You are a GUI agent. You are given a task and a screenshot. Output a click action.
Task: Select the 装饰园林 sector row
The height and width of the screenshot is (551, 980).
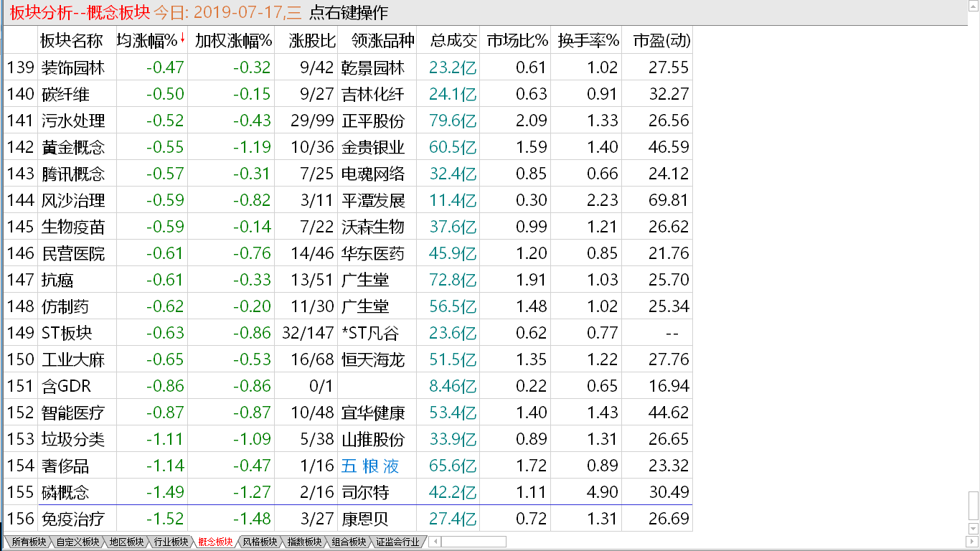point(349,67)
